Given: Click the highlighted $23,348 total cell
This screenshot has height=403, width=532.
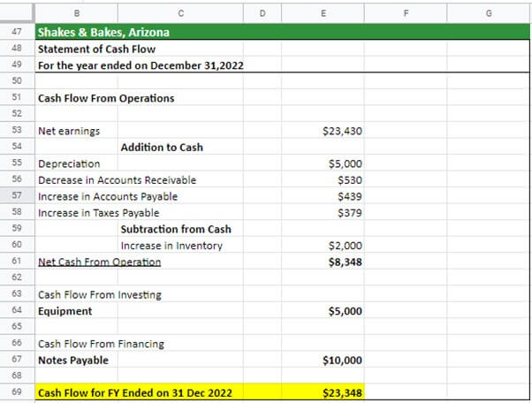Looking at the screenshot, I should [323, 392].
